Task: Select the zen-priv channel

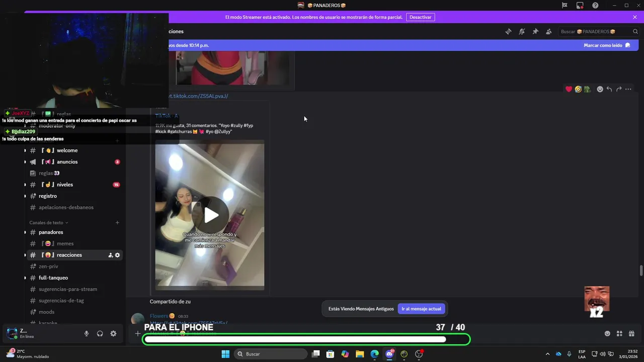Action: pos(74,266)
